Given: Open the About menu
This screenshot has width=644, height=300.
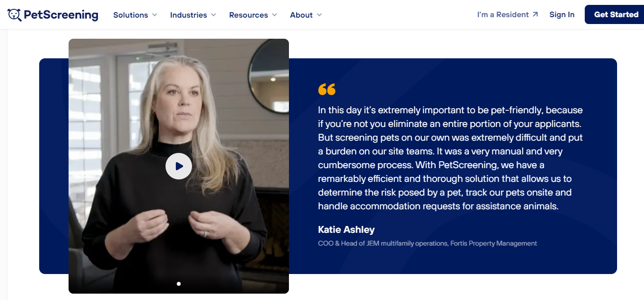Looking at the screenshot, I should click(306, 15).
